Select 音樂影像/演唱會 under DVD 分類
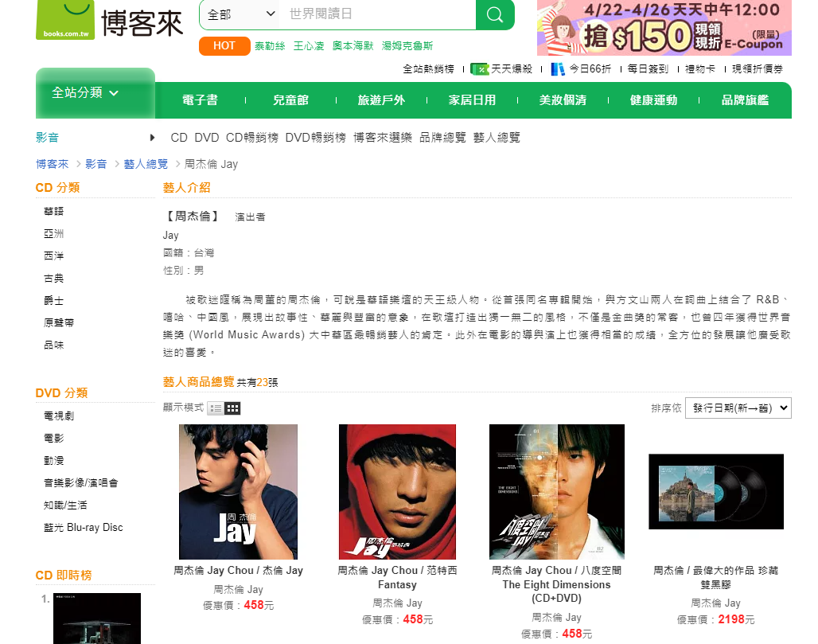Screen dimensions: 818x644 point(81,482)
